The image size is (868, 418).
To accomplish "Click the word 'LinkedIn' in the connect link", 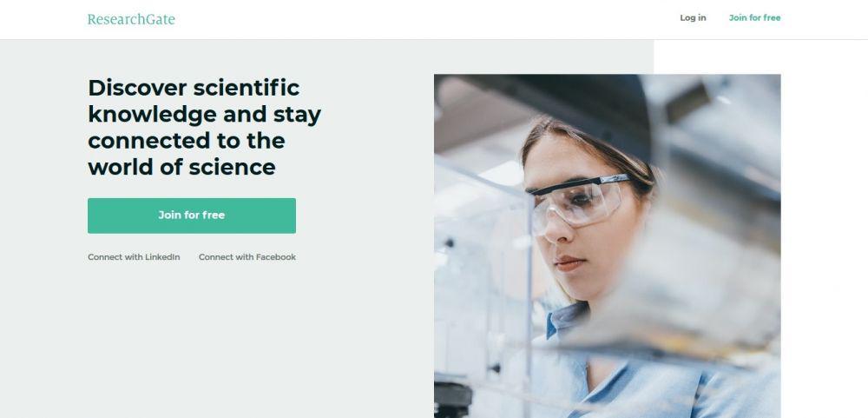I will pyautogui.click(x=162, y=257).
